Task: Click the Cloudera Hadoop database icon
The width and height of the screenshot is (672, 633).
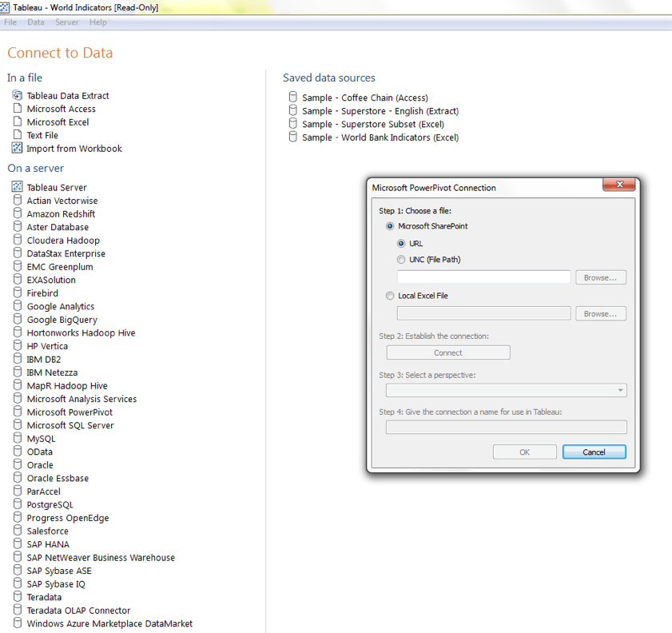Action: point(18,240)
